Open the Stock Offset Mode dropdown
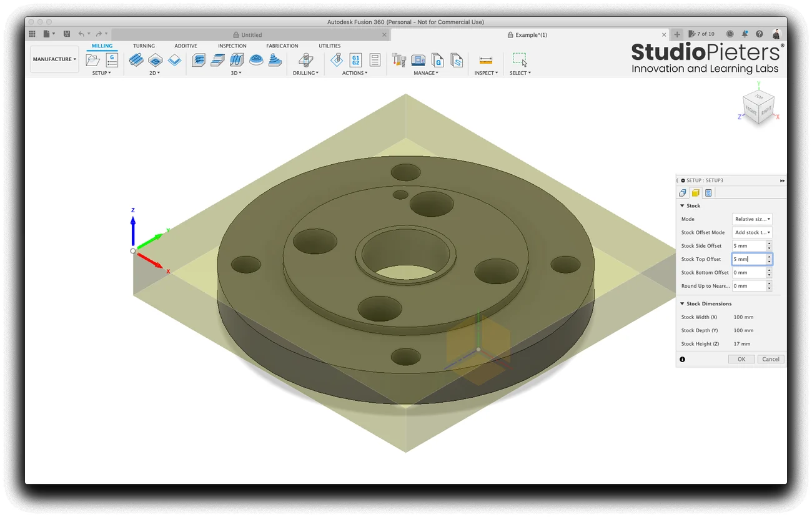Image resolution: width=812 pixels, height=517 pixels. click(x=752, y=232)
